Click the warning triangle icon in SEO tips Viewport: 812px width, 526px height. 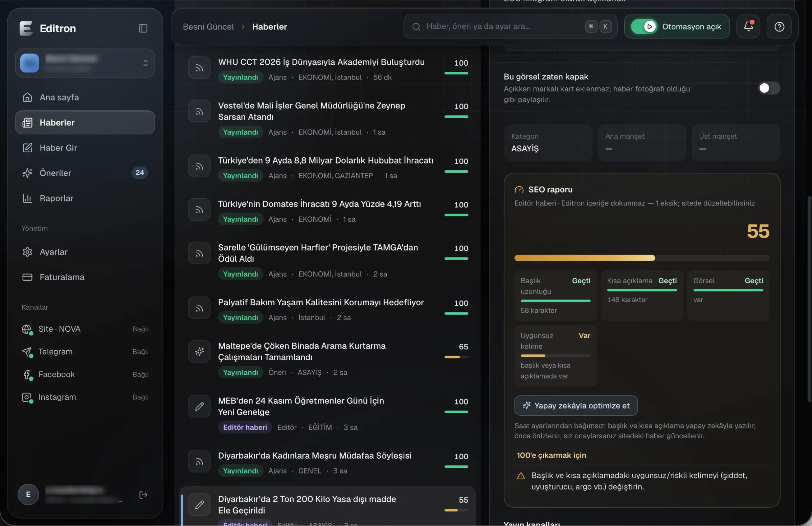coord(521,476)
